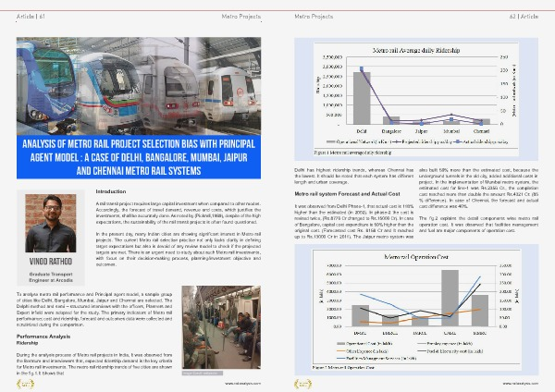Click "Metro rail Average daily Ridership" chart title
The width and height of the screenshot is (555, 392).
click(x=416, y=51)
